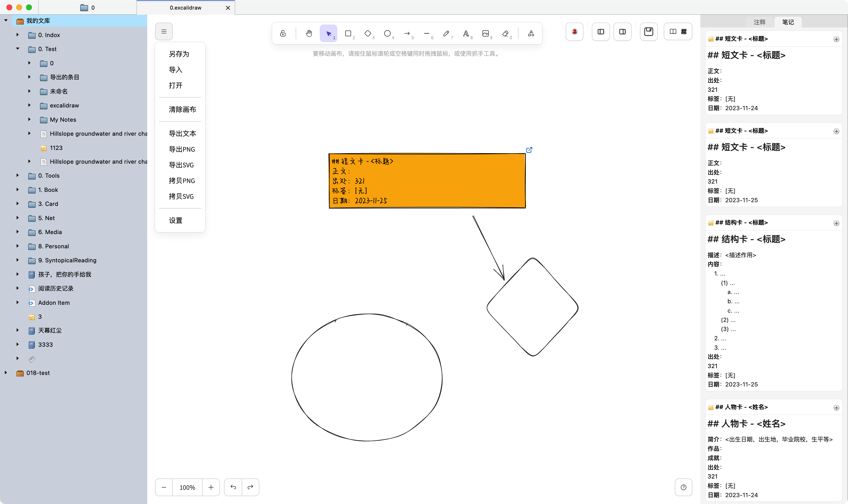The image size is (848, 504).
Task: Toggle the right sidebar panel button
Action: (622, 32)
